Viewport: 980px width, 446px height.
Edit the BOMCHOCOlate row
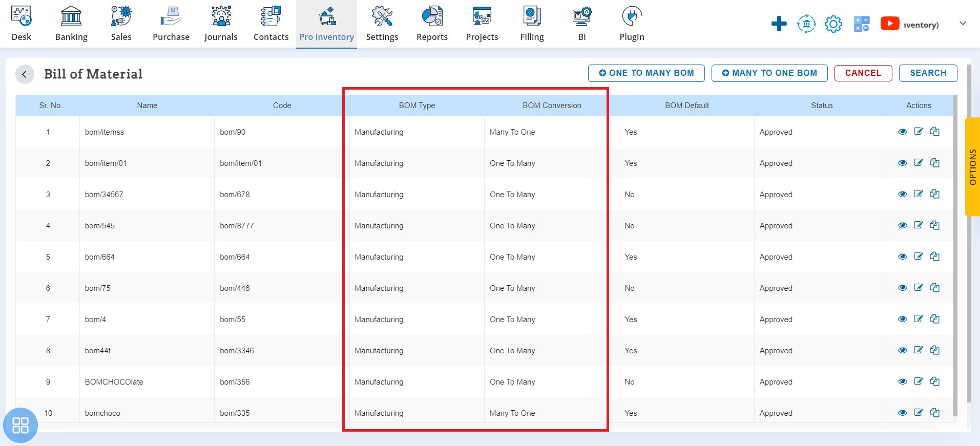[919, 381]
